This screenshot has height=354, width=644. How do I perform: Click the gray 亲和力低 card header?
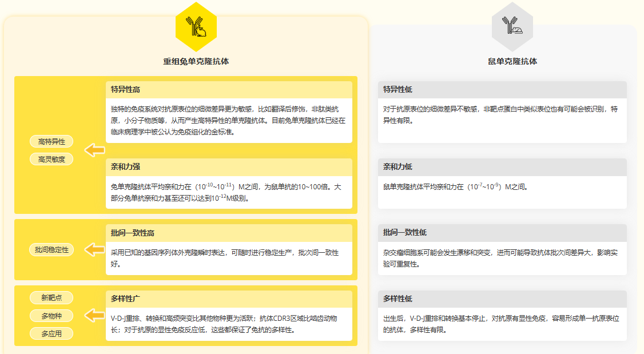pos(502,167)
